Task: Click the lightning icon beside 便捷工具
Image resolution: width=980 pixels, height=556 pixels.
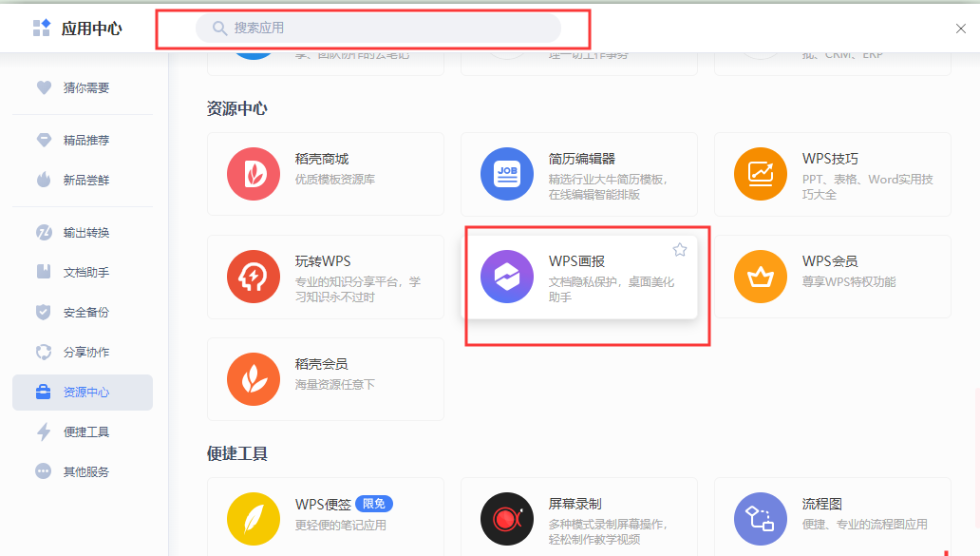Action: pos(44,432)
